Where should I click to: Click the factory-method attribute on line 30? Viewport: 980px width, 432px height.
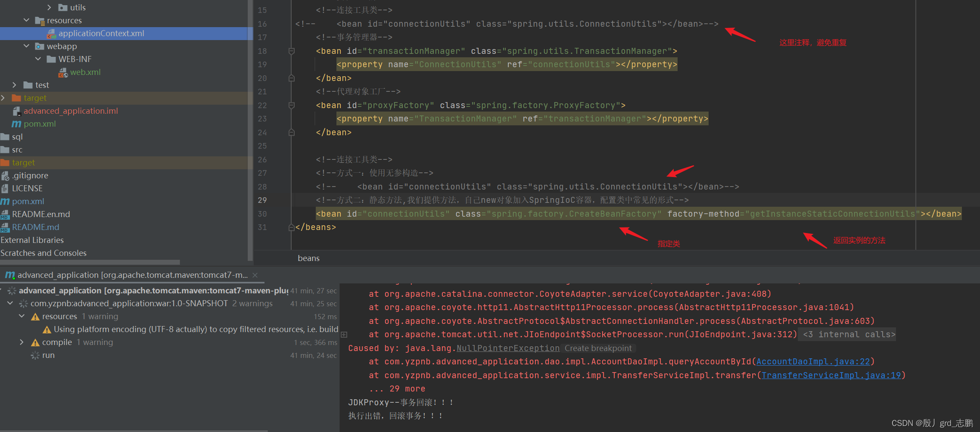[x=703, y=214]
